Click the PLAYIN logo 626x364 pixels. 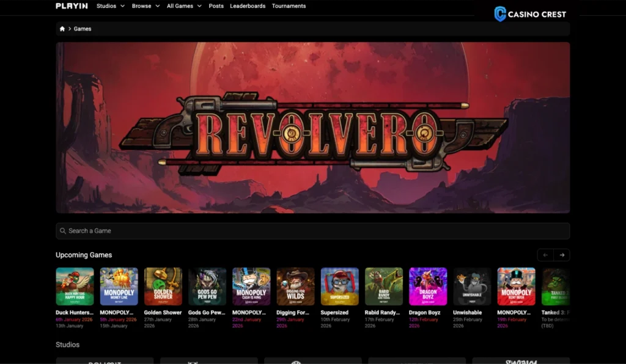point(72,6)
